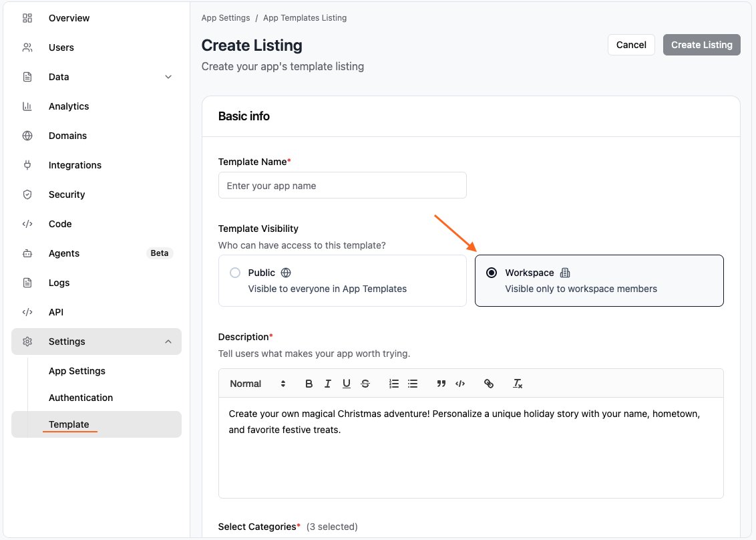Follow the App Templates Listing breadcrumb

coord(305,18)
